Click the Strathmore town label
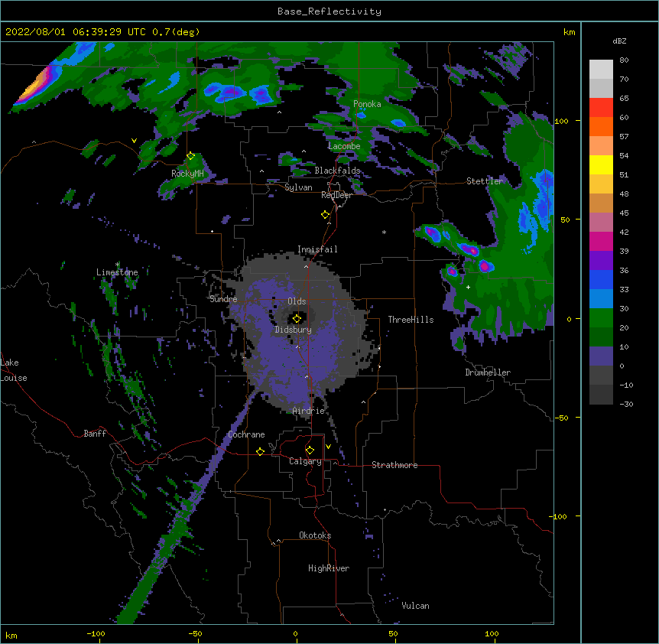Viewport: 659px width, 644px height. [x=394, y=465]
